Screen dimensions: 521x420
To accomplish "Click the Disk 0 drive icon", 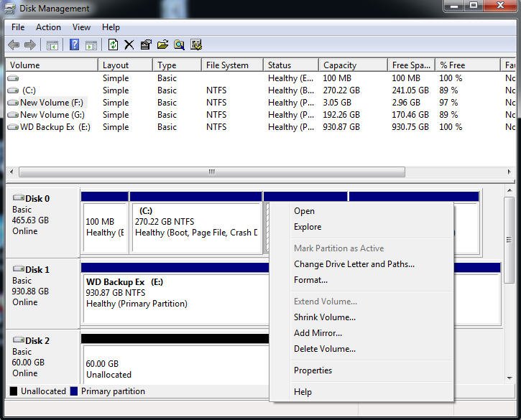I will pos(18,198).
